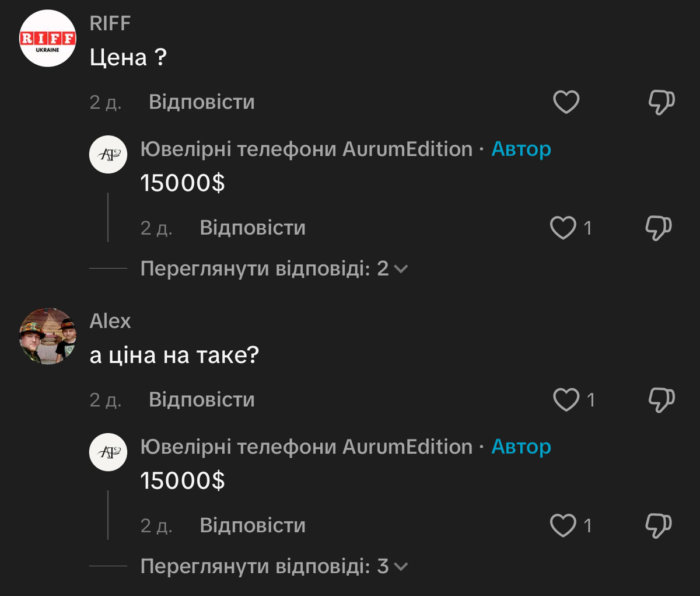Image resolution: width=700 pixels, height=596 pixels.
Task: Expand "Переглянути відповіді: 3" replies
Action: pyautogui.click(x=274, y=566)
